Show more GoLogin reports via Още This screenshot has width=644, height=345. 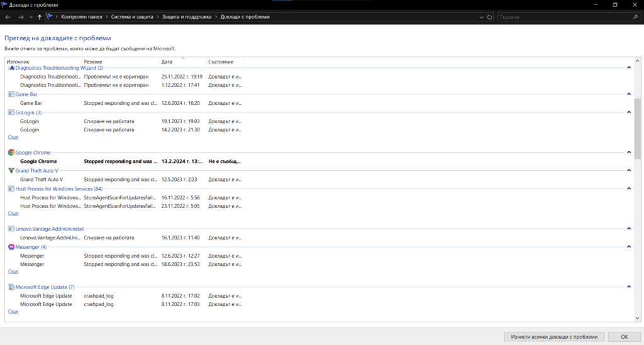[x=13, y=137]
